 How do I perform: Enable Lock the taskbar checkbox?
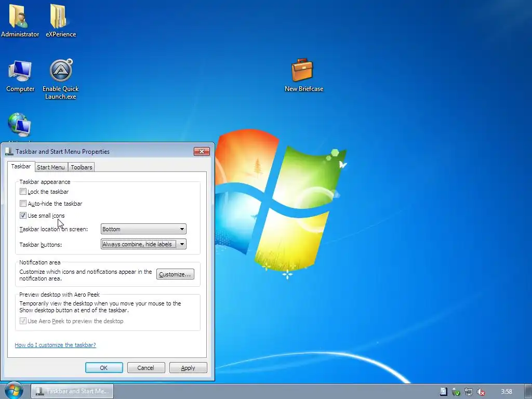[x=23, y=192]
